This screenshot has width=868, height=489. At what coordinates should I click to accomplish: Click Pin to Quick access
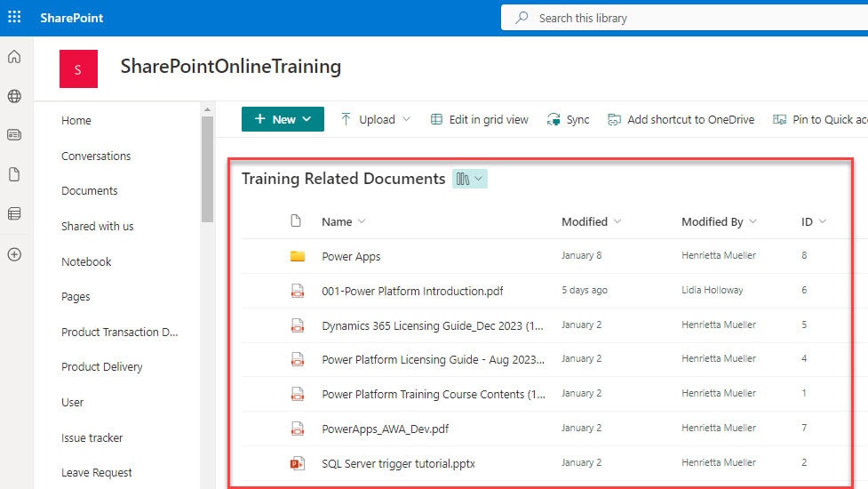tap(820, 119)
